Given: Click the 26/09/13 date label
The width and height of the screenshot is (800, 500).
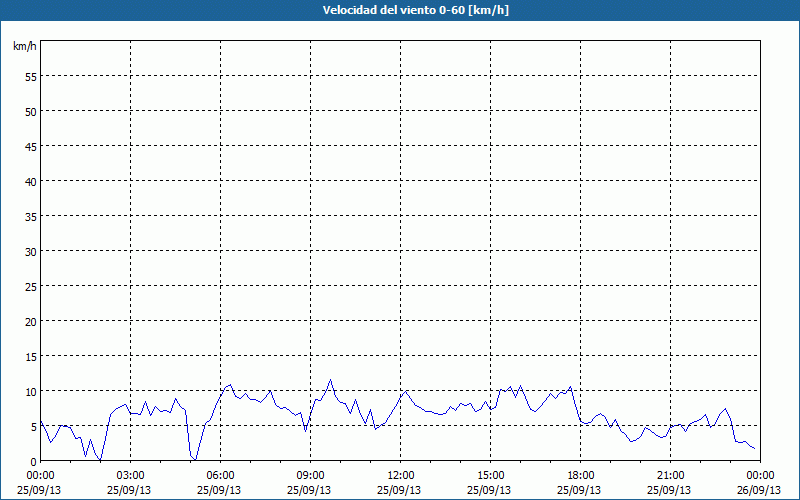Looking at the screenshot, I should tap(759, 490).
